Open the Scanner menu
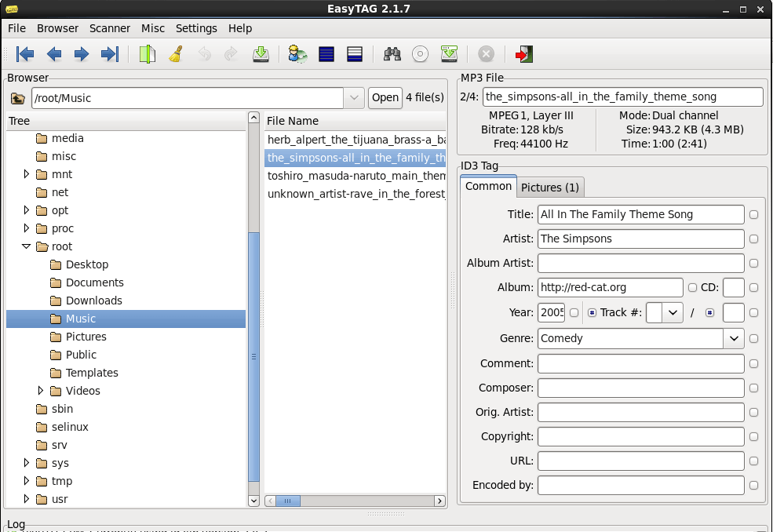 [x=110, y=28]
